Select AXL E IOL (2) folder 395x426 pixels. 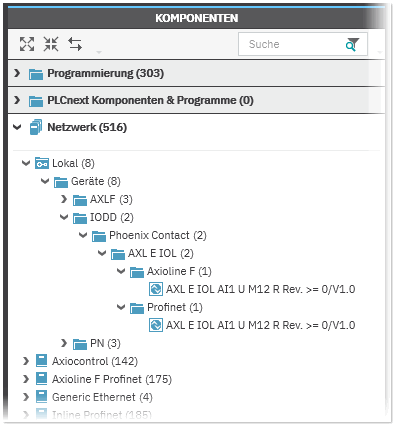click(x=161, y=253)
